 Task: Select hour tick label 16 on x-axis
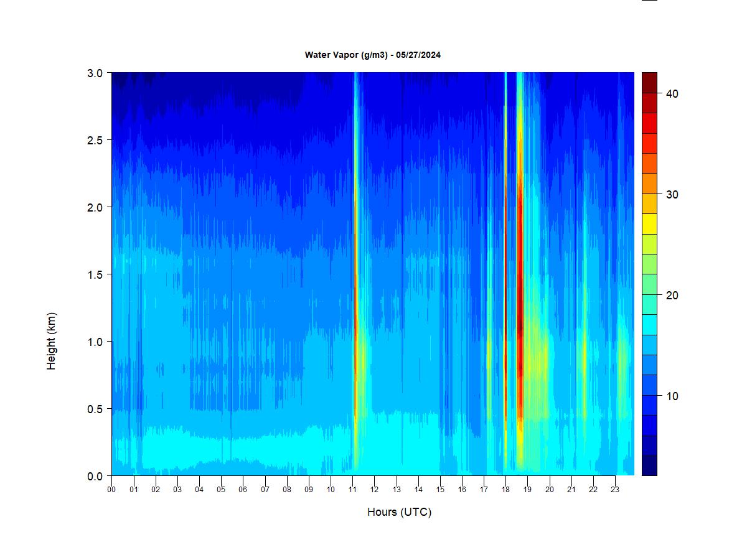tap(462, 490)
